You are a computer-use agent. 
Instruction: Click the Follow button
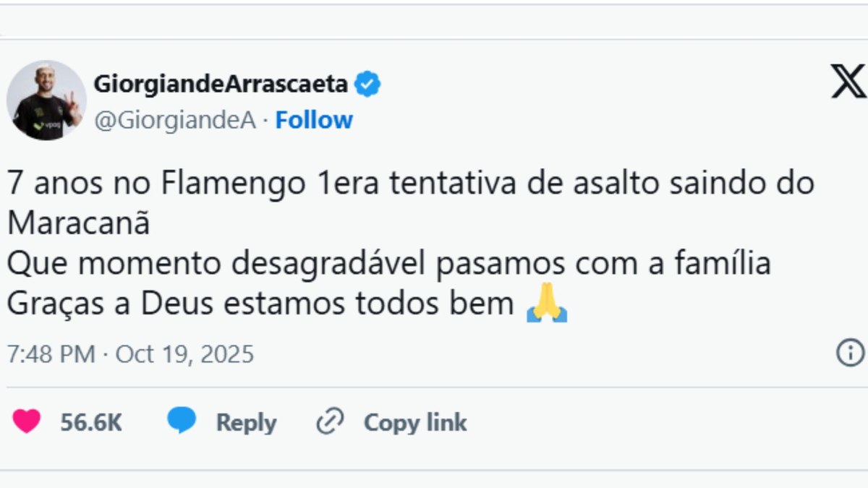[313, 120]
